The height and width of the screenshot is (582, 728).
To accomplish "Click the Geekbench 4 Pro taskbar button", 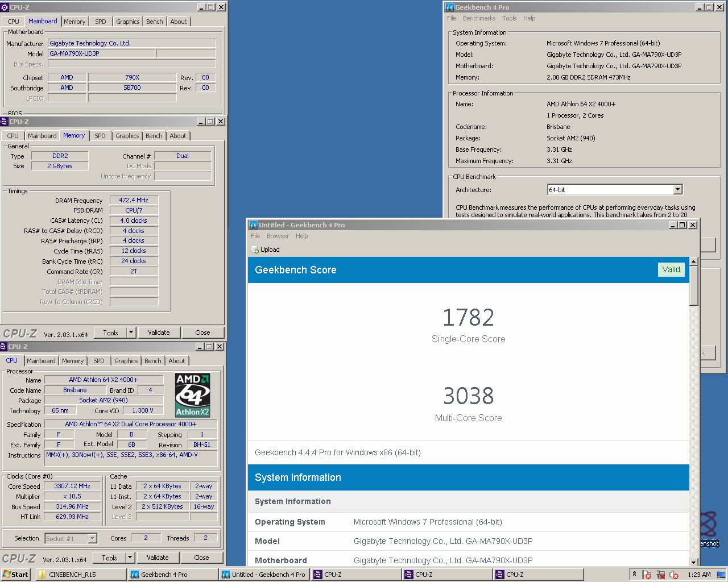I will [173, 575].
